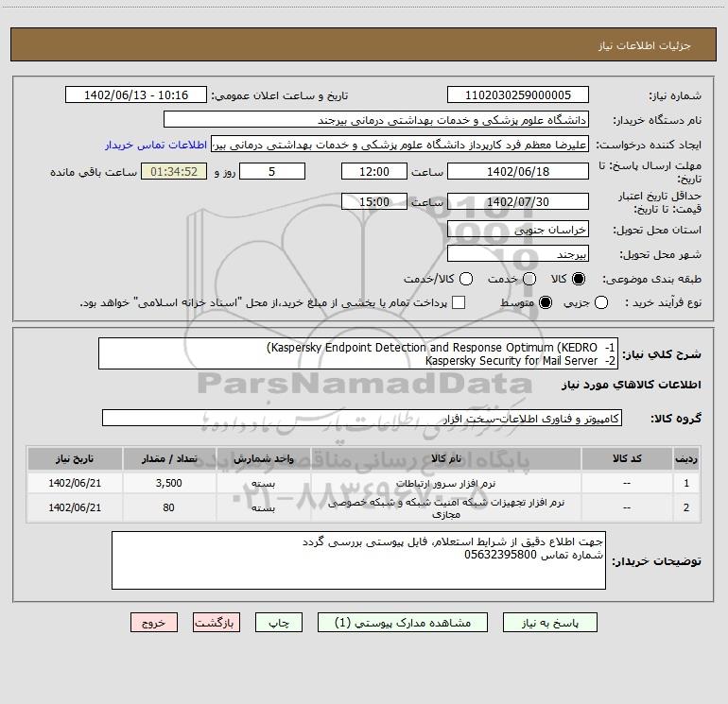
Task: Select the کالا/خدمت radio option
Action: 466,279
